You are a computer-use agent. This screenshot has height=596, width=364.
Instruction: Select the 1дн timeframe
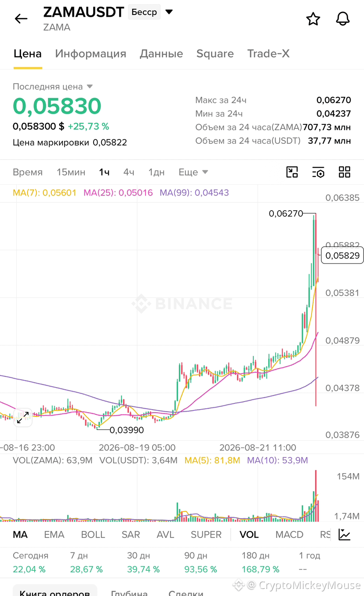157,172
